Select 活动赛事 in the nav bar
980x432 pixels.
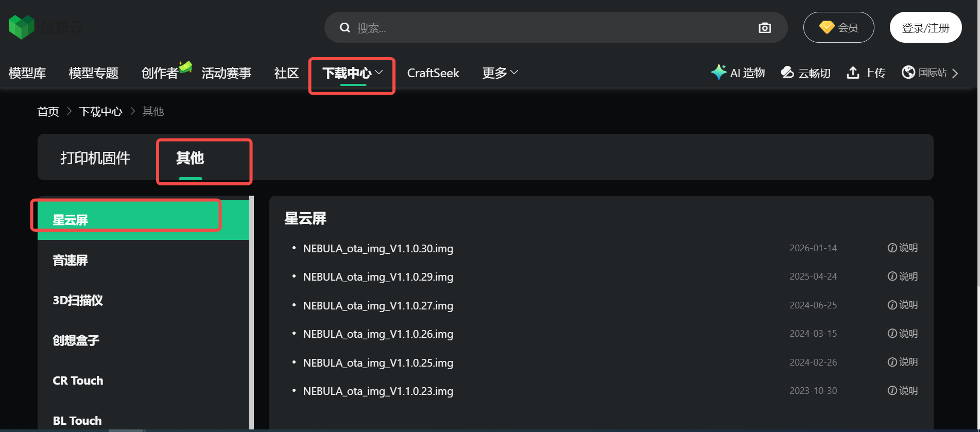tap(227, 73)
